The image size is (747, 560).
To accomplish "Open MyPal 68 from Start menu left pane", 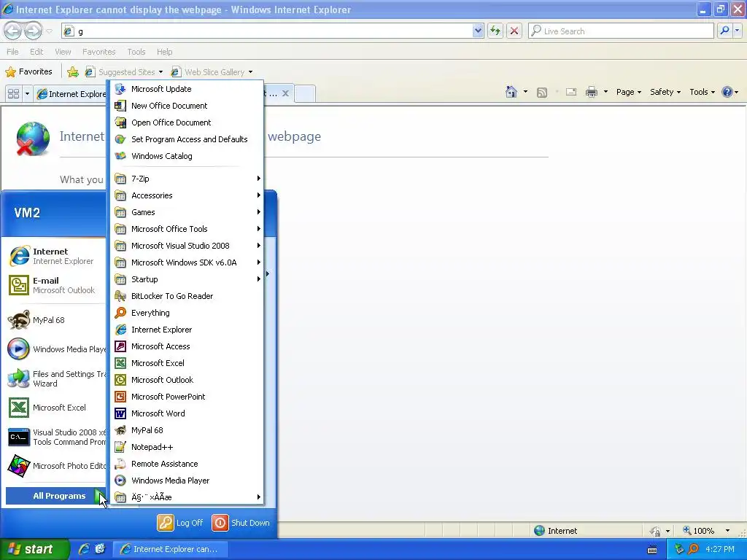I will (56, 320).
